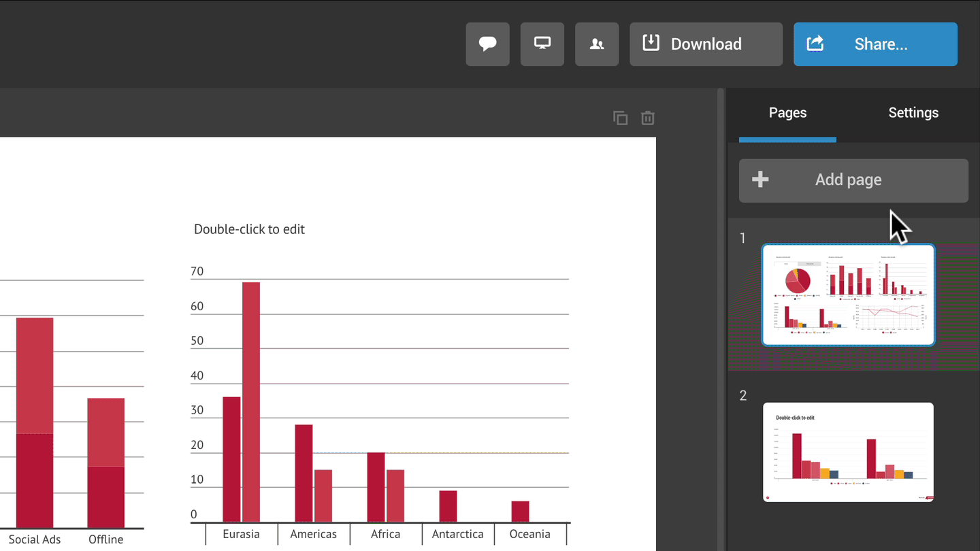Add a new page
980x551 pixels.
point(853,180)
